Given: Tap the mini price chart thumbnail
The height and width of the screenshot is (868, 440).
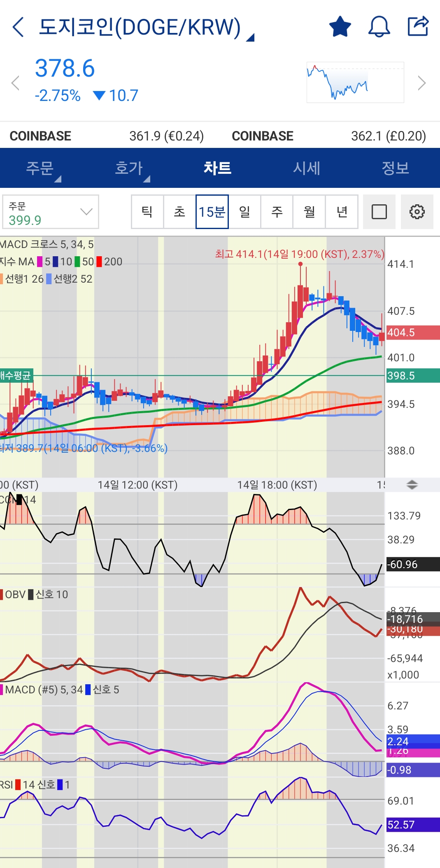Looking at the screenshot, I should (355, 82).
